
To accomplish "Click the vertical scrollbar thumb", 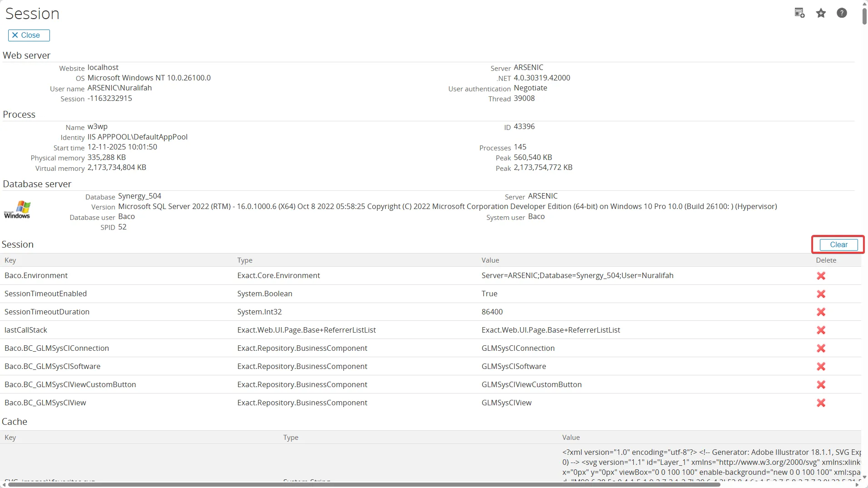I will click(x=864, y=14).
